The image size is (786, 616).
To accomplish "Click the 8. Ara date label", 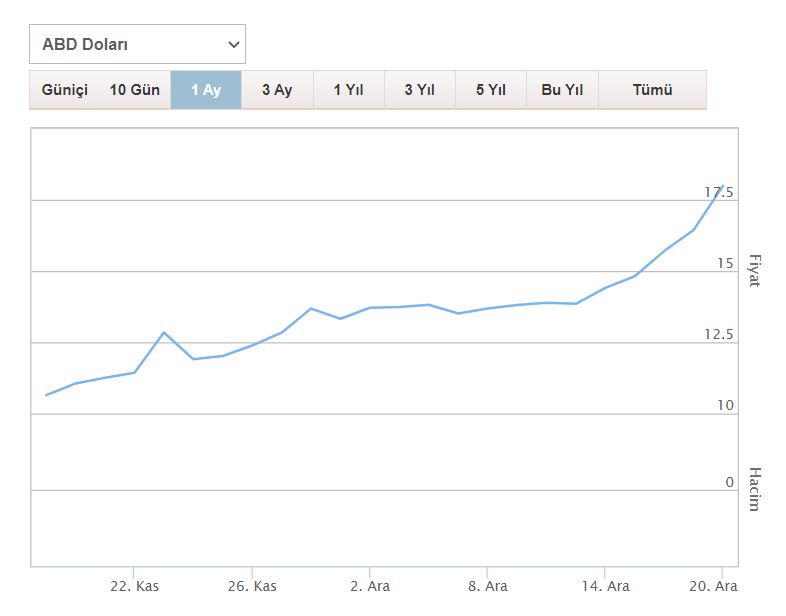I will [x=488, y=586].
